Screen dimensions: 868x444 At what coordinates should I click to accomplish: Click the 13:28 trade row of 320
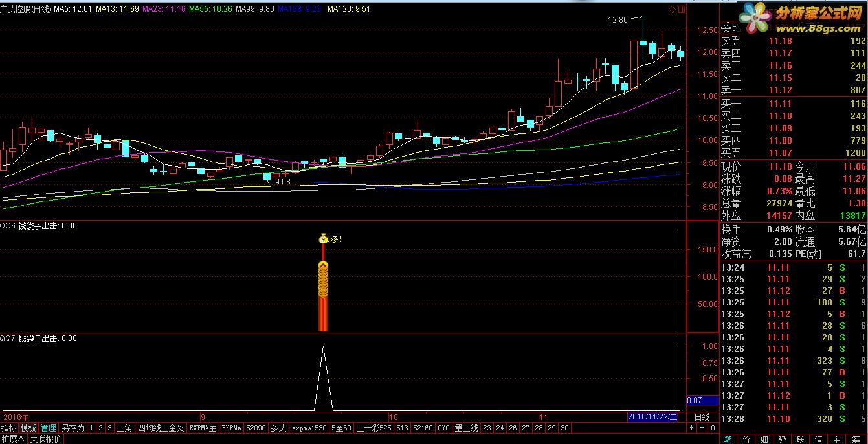pos(794,419)
